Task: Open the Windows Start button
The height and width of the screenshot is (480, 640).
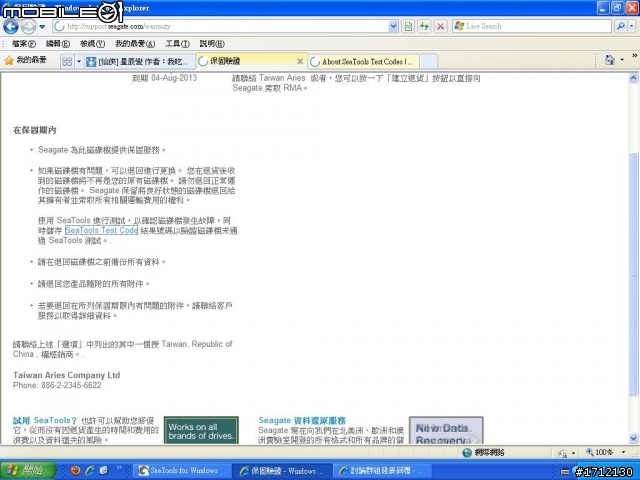Action: pos(27,470)
